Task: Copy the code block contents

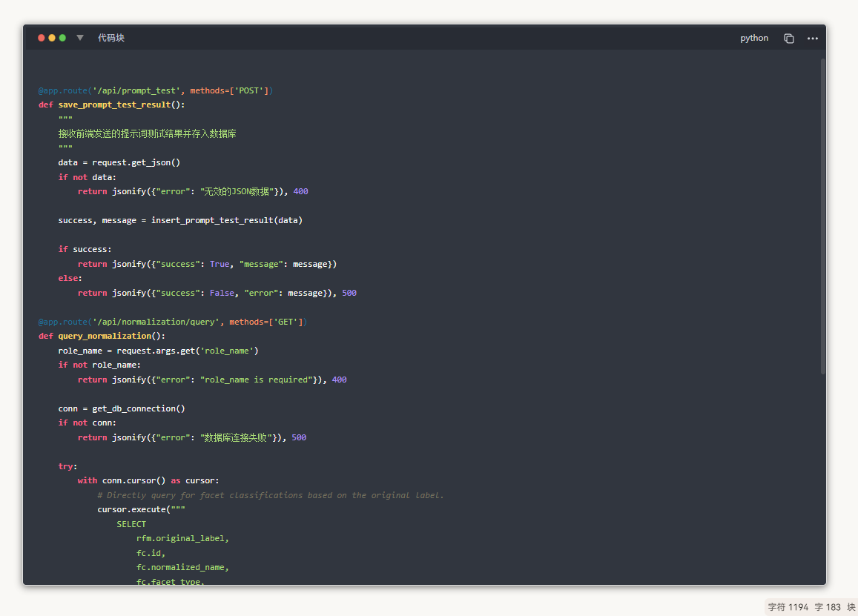Action: 788,39
